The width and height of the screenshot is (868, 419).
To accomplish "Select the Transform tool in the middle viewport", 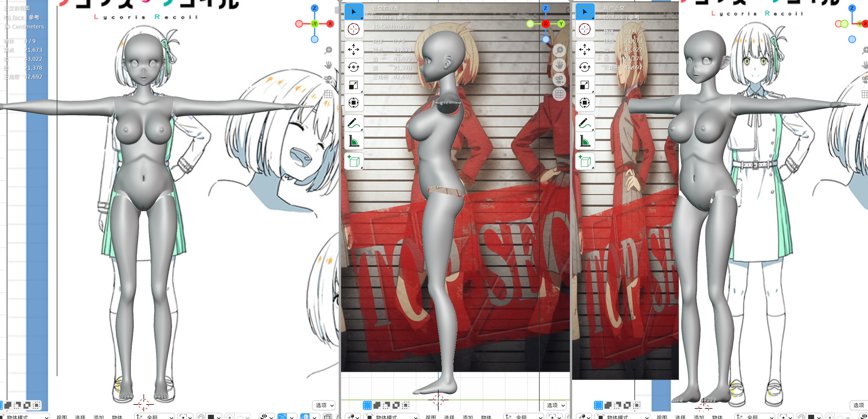I will point(353,103).
